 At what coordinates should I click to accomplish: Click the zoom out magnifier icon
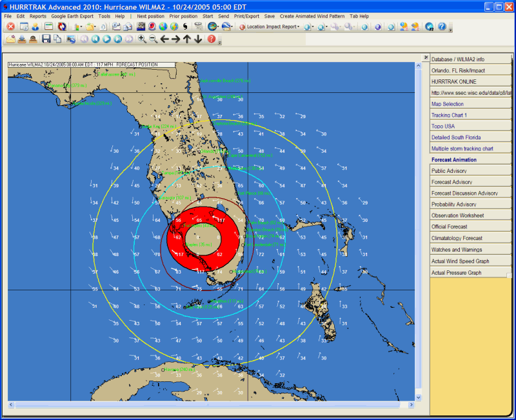tap(153, 39)
